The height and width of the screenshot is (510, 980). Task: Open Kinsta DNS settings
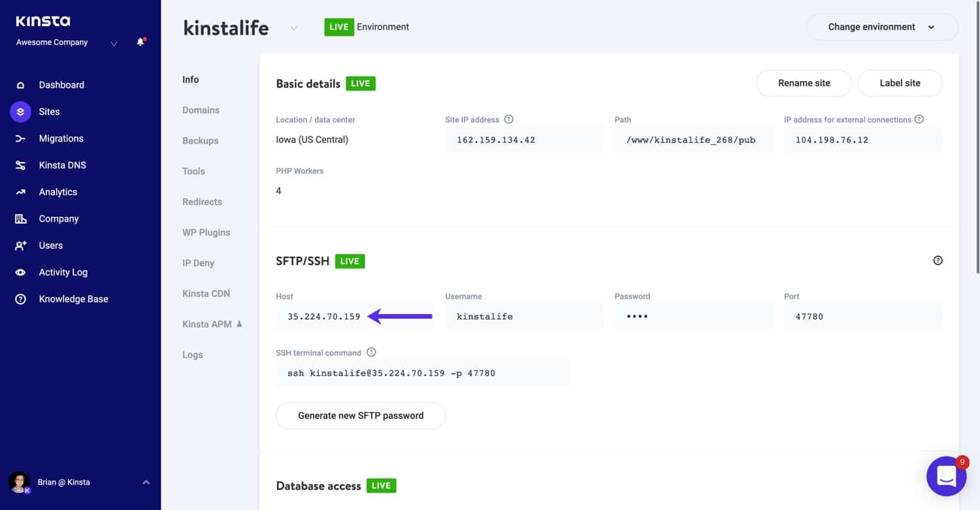63,165
